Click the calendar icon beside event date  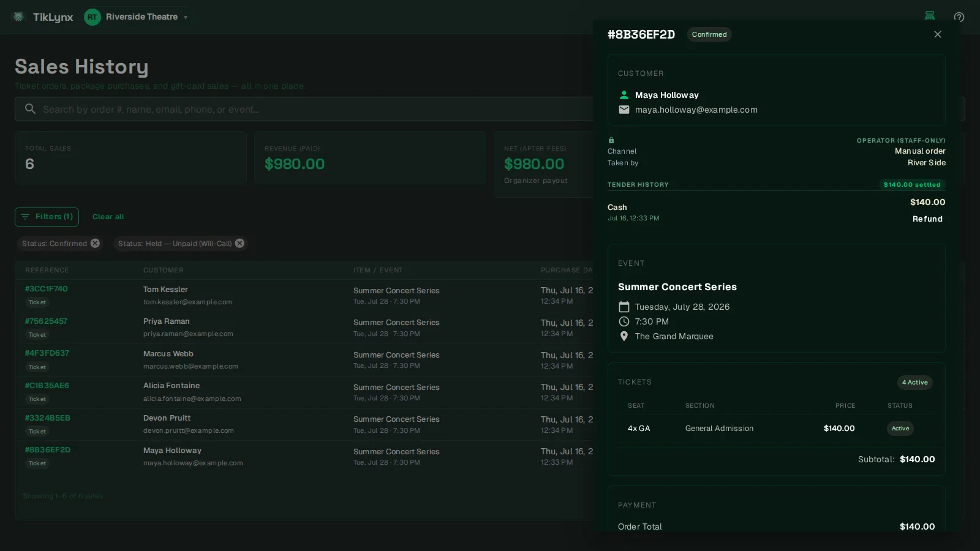624,307
